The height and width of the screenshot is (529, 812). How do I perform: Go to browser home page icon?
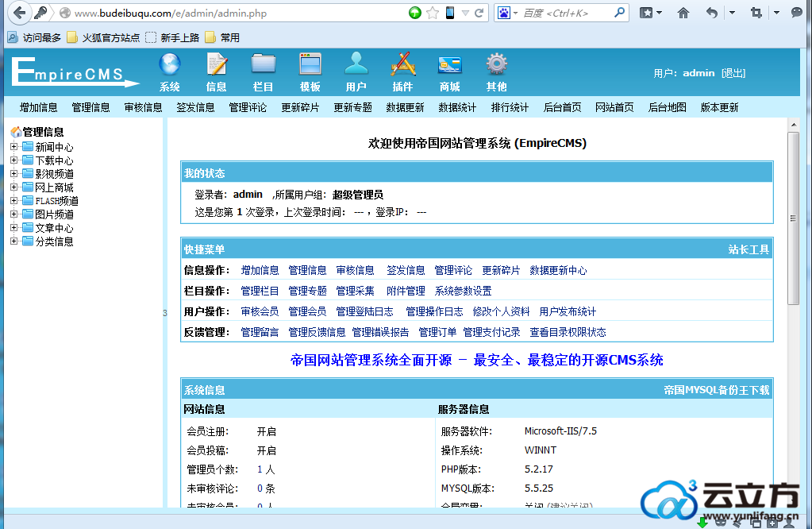[683, 13]
